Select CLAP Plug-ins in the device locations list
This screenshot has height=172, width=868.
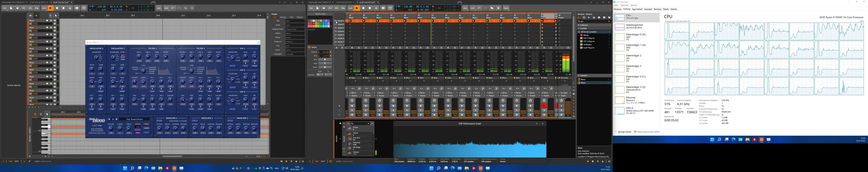[x=589, y=48]
